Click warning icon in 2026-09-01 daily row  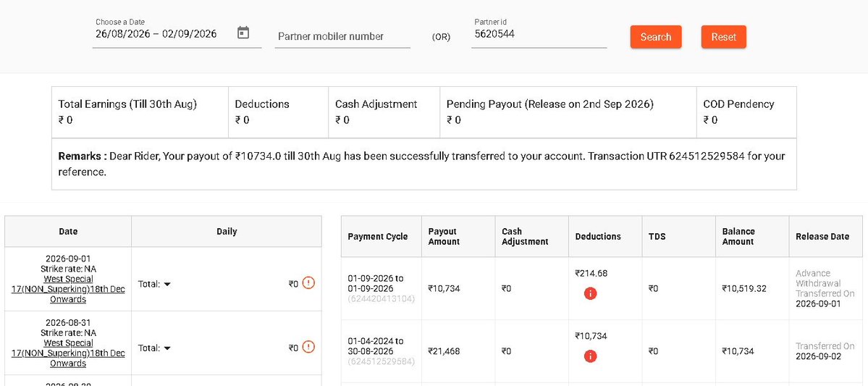[x=308, y=283]
